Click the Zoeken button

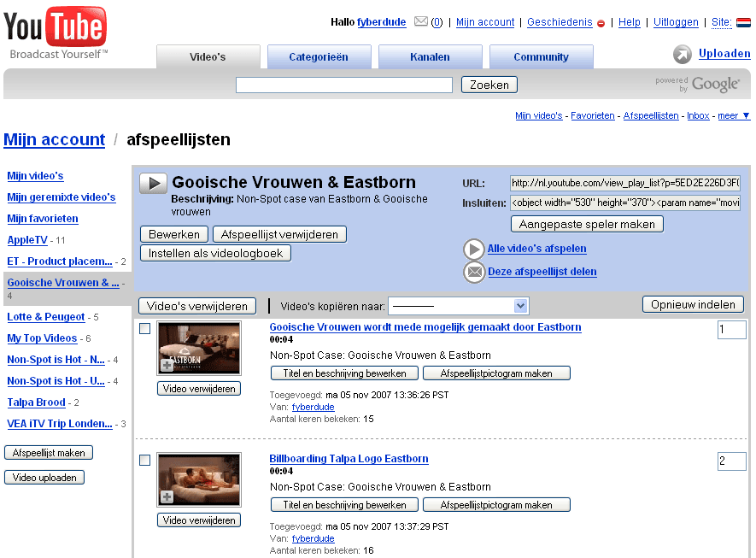click(489, 85)
